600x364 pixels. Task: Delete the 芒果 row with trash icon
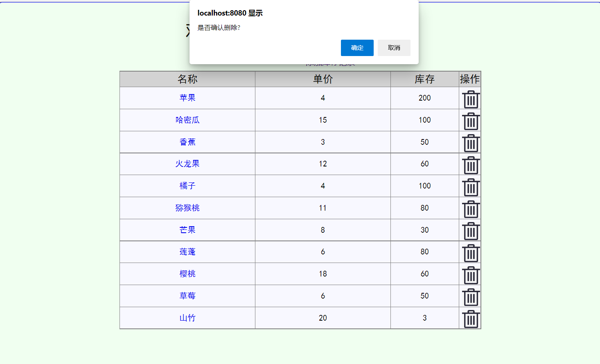click(x=471, y=231)
